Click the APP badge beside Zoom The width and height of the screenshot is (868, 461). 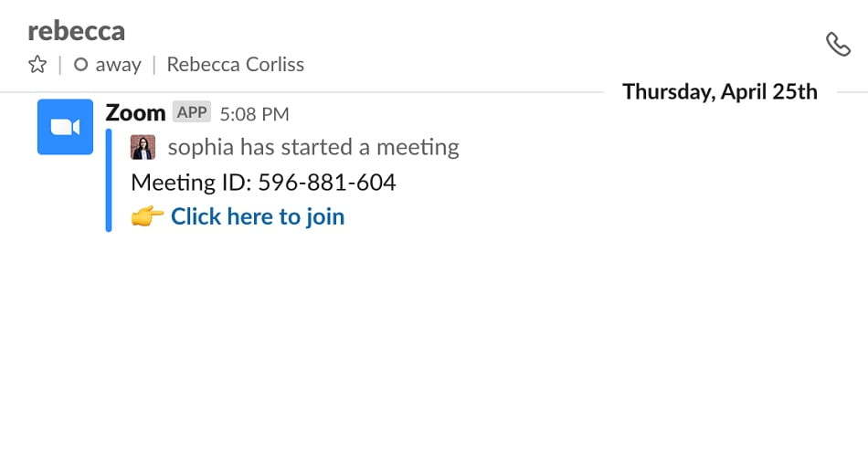click(x=192, y=112)
